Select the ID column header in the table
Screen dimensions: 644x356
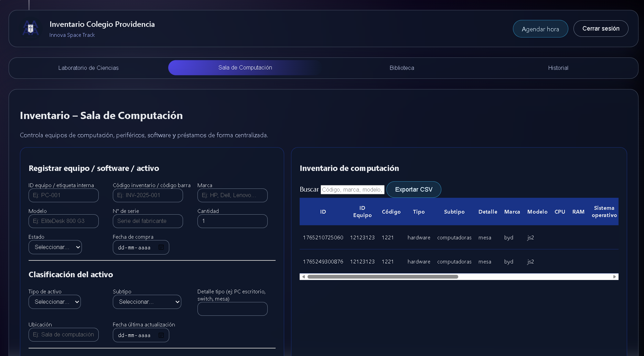pyautogui.click(x=323, y=212)
